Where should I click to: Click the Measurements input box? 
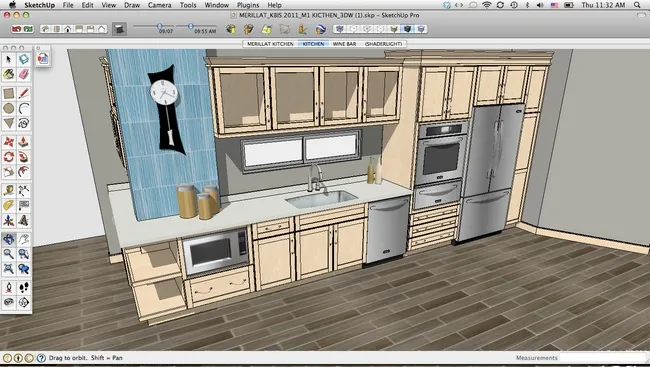click(603, 357)
